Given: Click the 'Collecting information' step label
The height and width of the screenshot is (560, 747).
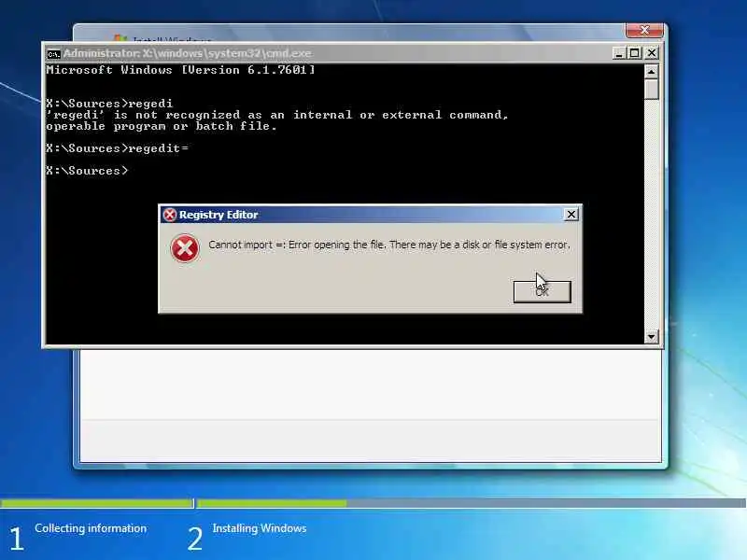Looking at the screenshot, I should click(x=91, y=528).
